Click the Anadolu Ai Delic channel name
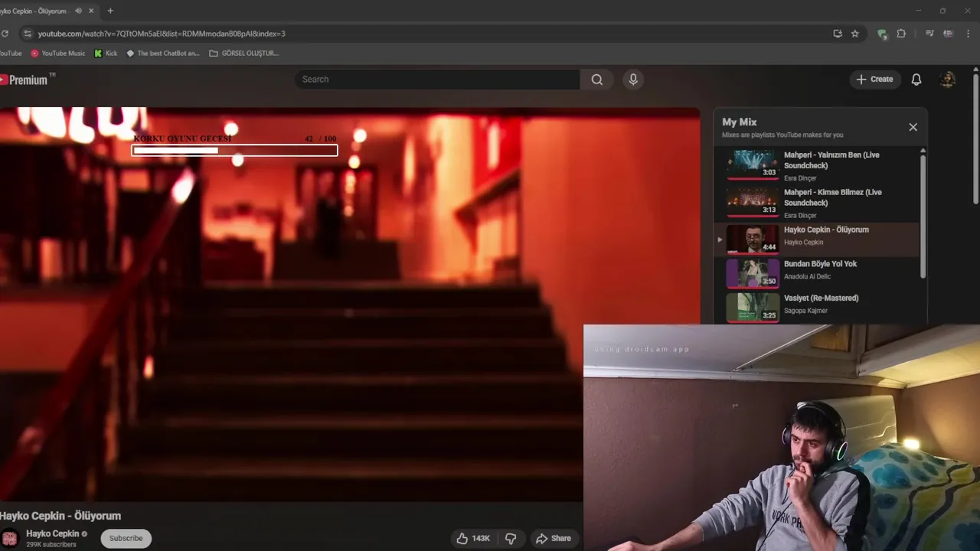 pos(807,277)
